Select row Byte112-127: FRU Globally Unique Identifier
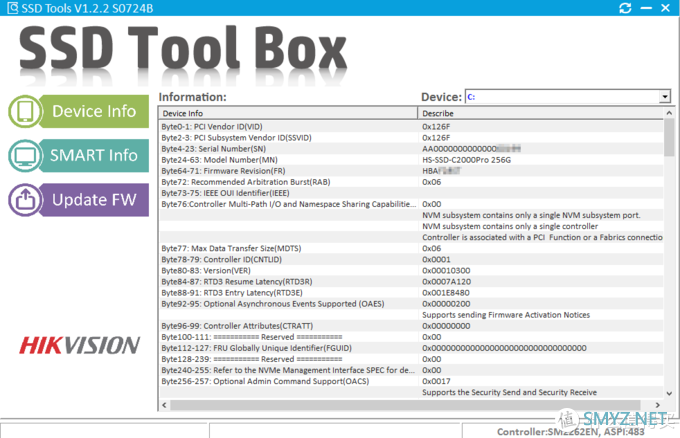680x438 pixels. (x=411, y=348)
